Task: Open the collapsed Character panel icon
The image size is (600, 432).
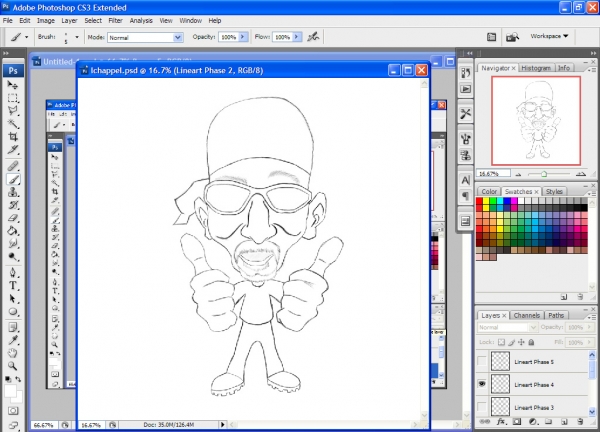Action: [x=465, y=180]
